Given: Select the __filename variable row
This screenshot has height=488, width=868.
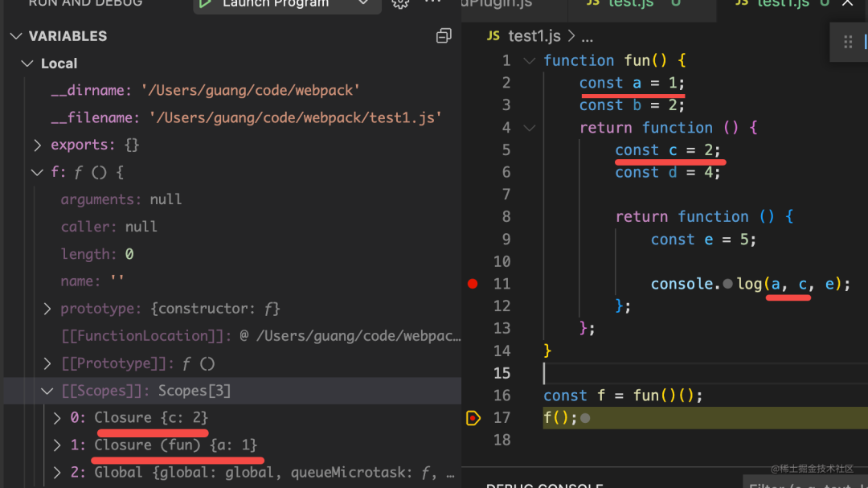Looking at the screenshot, I should (x=232, y=117).
